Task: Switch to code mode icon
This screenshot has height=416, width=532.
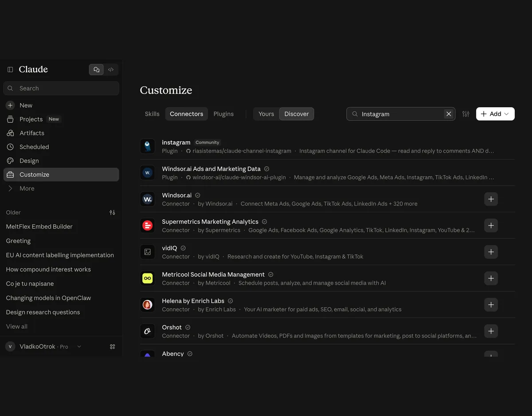Action: pos(111,70)
